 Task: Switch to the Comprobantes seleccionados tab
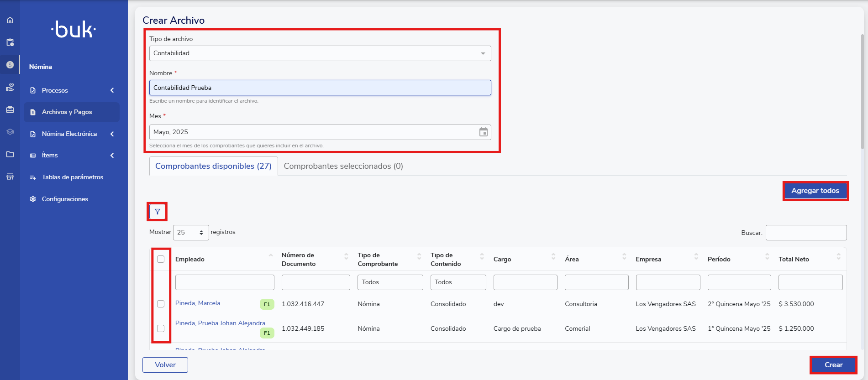(x=343, y=166)
